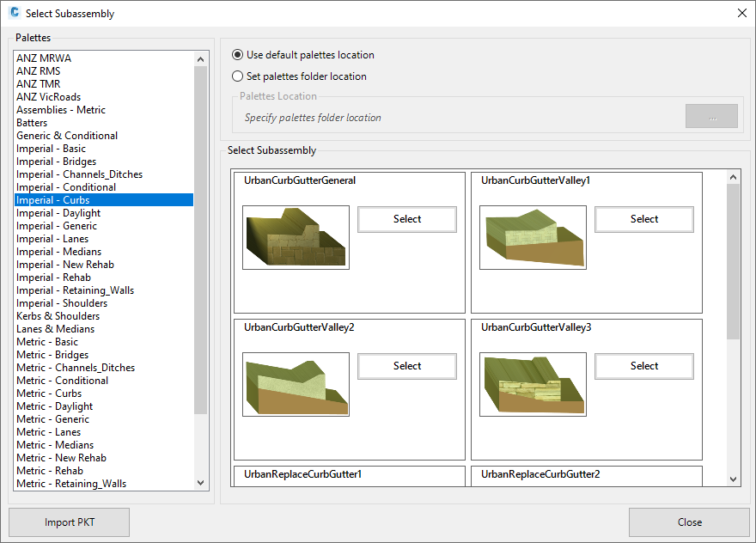
Task: Open the Metric - Bridges palette
Action: pyautogui.click(x=104, y=355)
